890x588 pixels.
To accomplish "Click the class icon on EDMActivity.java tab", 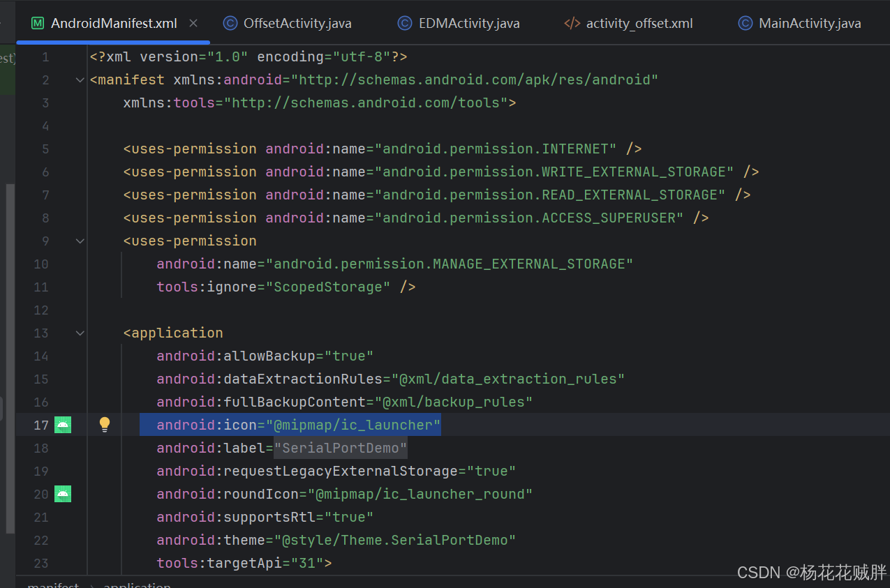I will click(404, 23).
